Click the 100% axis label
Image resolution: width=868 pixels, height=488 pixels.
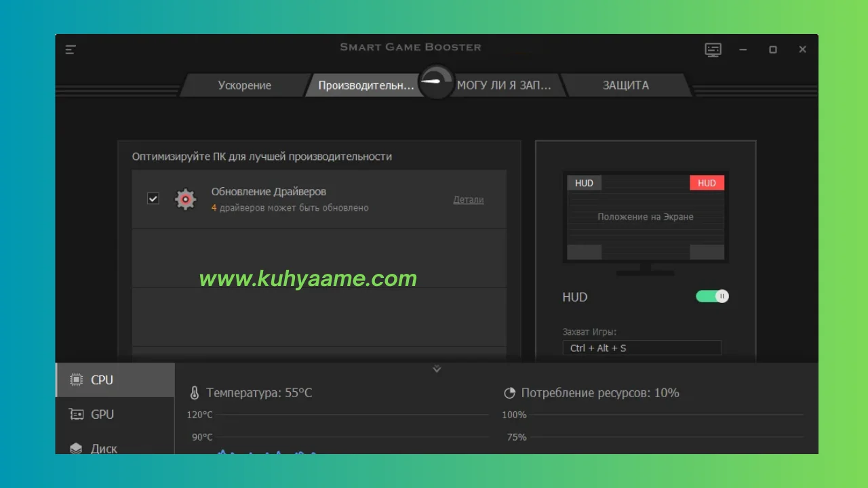(x=514, y=415)
